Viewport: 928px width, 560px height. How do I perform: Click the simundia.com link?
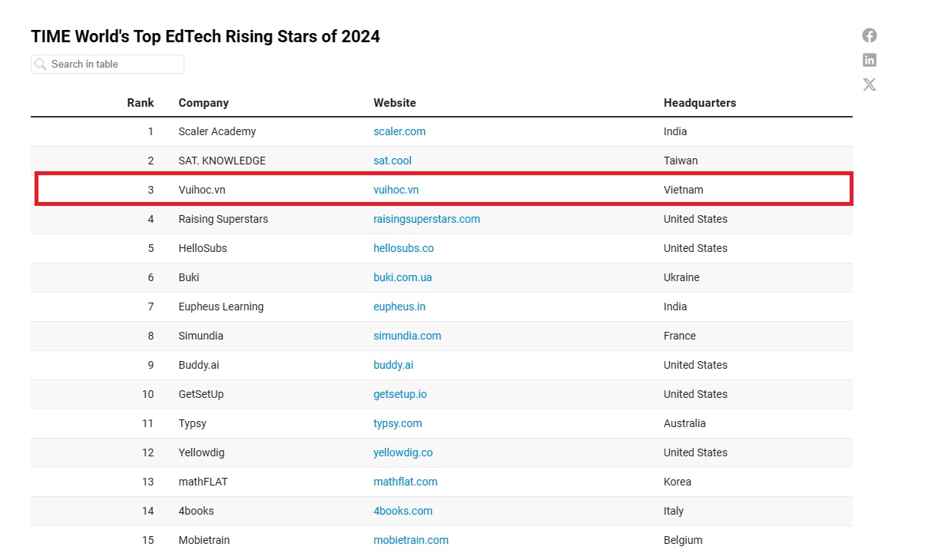pos(407,336)
